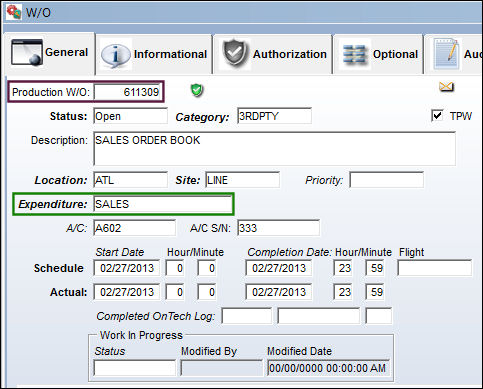Click the Schedule start Hour field
This screenshot has height=389, width=483.
(175, 268)
